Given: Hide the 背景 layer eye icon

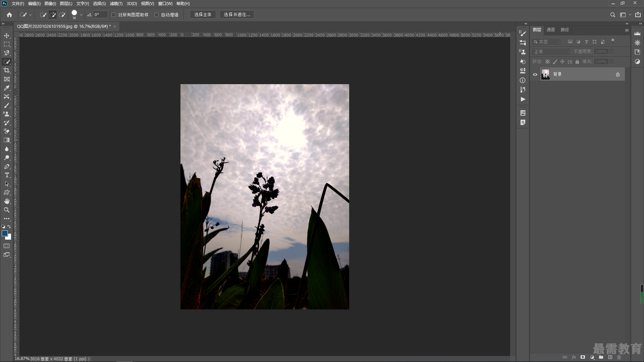Looking at the screenshot, I should [535, 74].
